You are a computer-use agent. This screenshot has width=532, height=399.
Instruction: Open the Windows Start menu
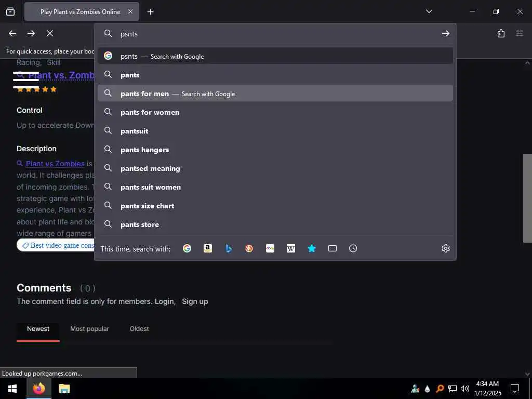point(12,389)
